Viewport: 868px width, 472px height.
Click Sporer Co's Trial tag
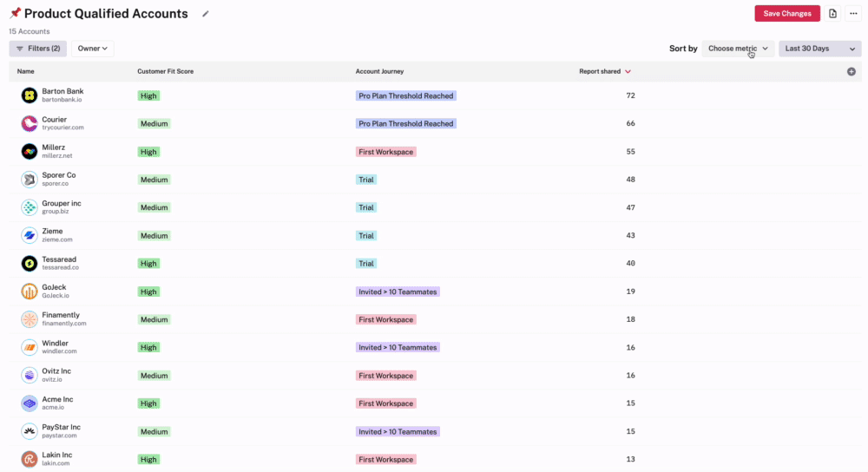(366, 180)
